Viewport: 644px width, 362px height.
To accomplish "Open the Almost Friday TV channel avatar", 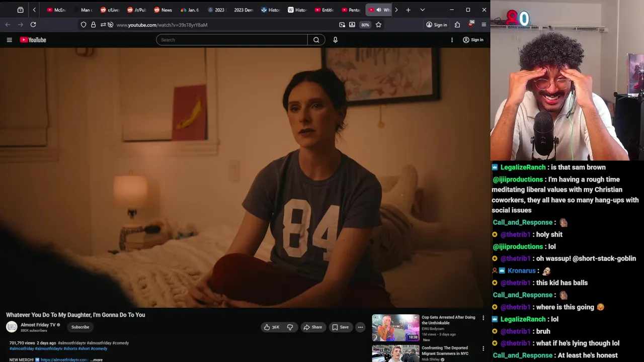I will coord(12,327).
